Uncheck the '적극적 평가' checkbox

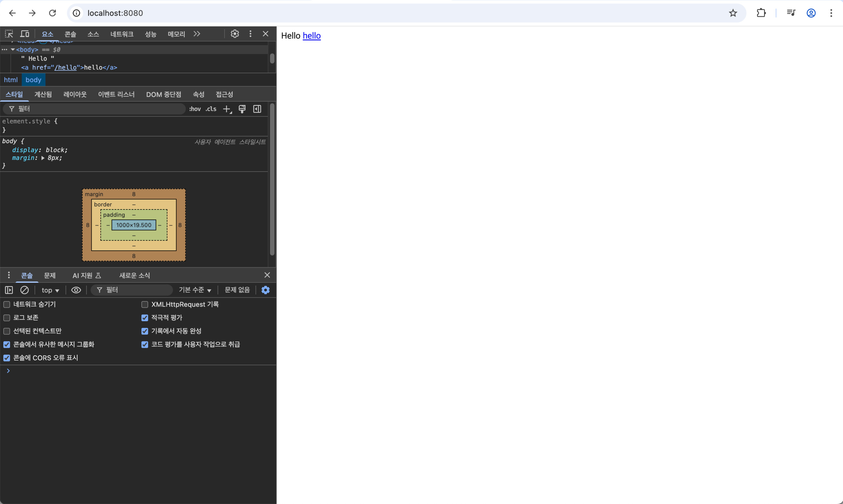[x=145, y=318]
